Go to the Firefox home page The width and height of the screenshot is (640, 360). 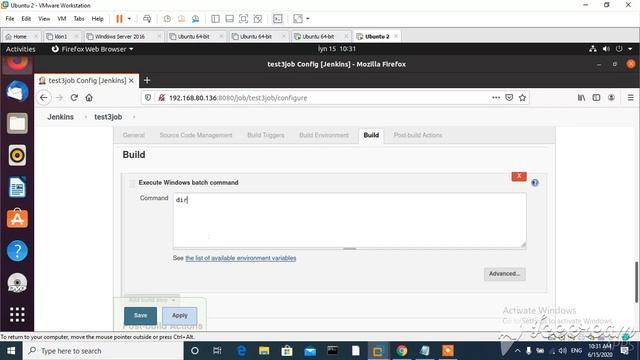point(89,98)
